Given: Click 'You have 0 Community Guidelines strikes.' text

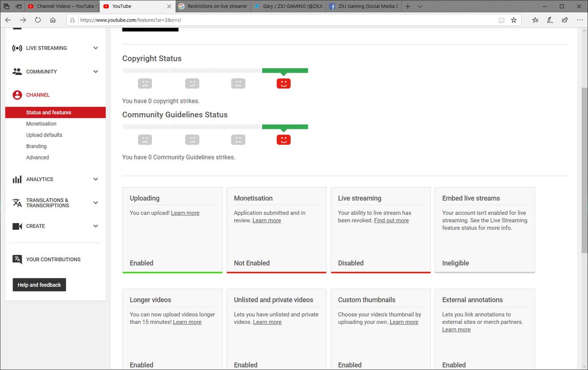Looking at the screenshot, I should click(x=179, y=157).
